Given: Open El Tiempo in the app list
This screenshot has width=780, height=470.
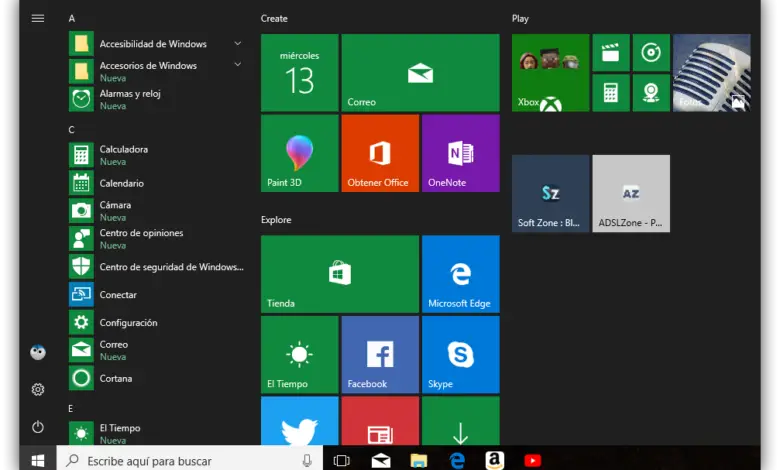Looking at the screenshot, I should (x=156, y=433).
